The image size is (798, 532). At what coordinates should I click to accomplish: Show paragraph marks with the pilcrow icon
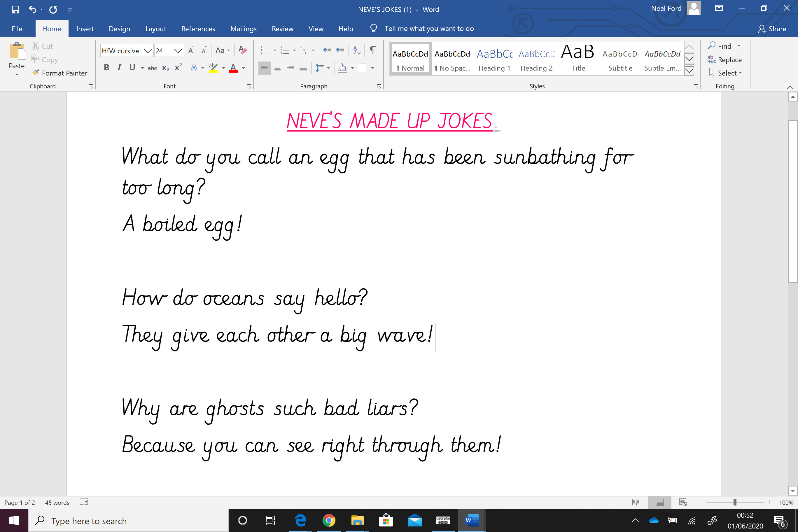click(372, 50)
